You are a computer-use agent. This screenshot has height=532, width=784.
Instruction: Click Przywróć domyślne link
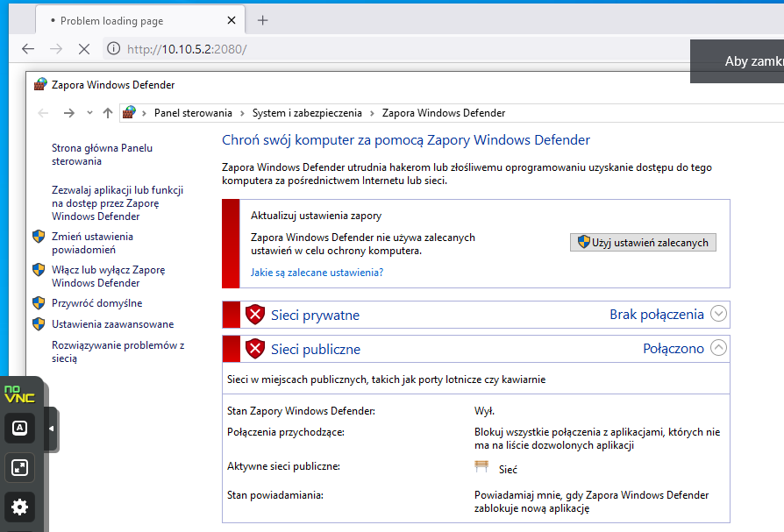pyautogui.click(x=96, y=303)
